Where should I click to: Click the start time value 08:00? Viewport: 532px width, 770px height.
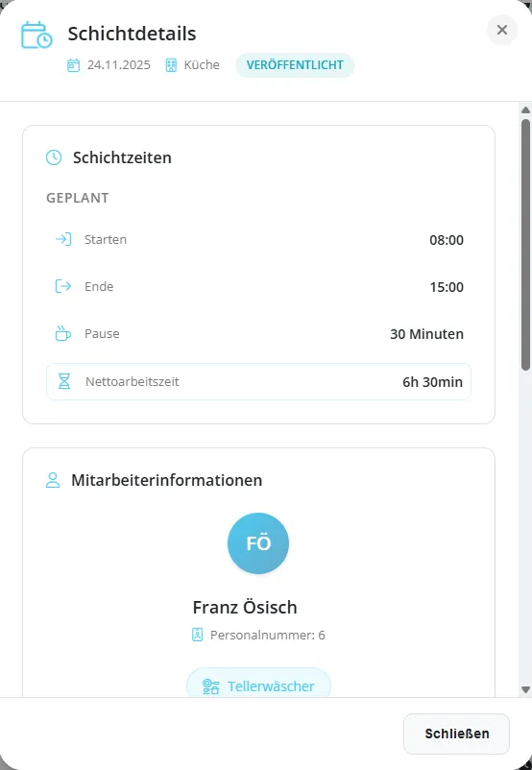(447, 240)
